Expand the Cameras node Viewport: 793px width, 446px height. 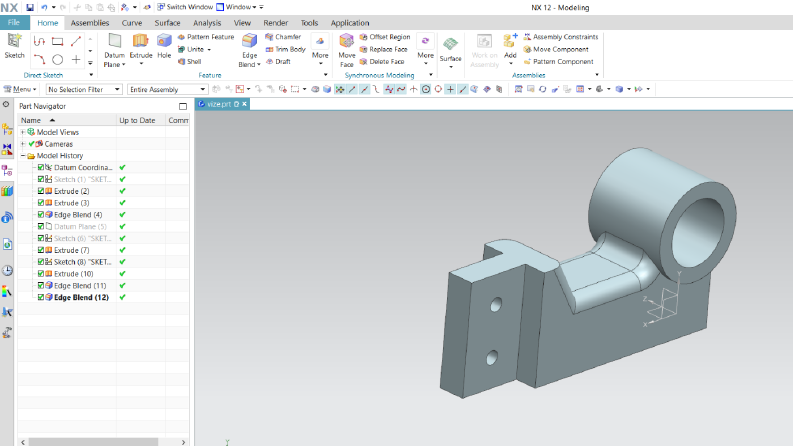23,144
